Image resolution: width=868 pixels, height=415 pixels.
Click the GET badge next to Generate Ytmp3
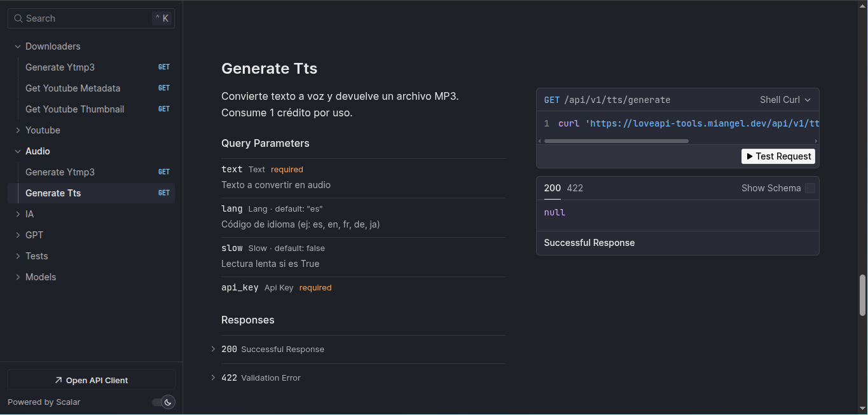(164, 67)
